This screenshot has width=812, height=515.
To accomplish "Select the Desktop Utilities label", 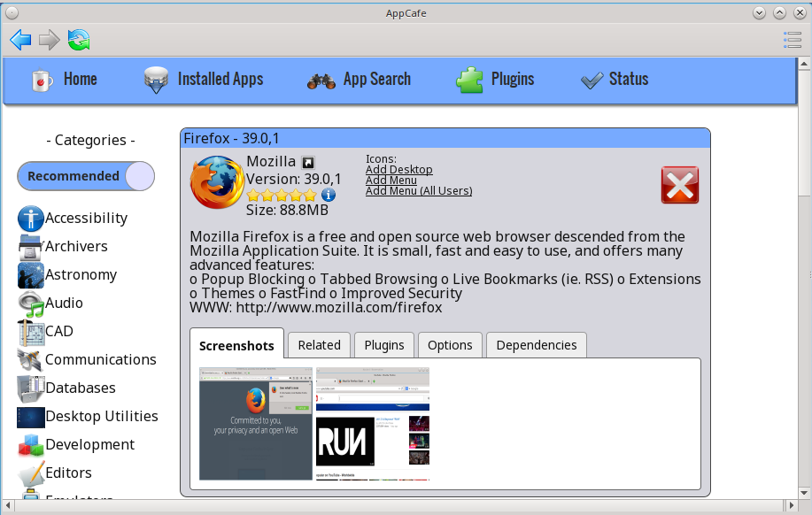I will [102, 416].
